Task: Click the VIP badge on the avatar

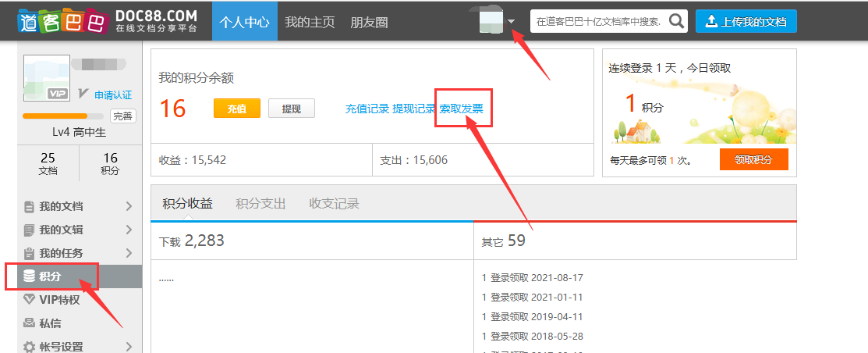Action: point(58,94)
